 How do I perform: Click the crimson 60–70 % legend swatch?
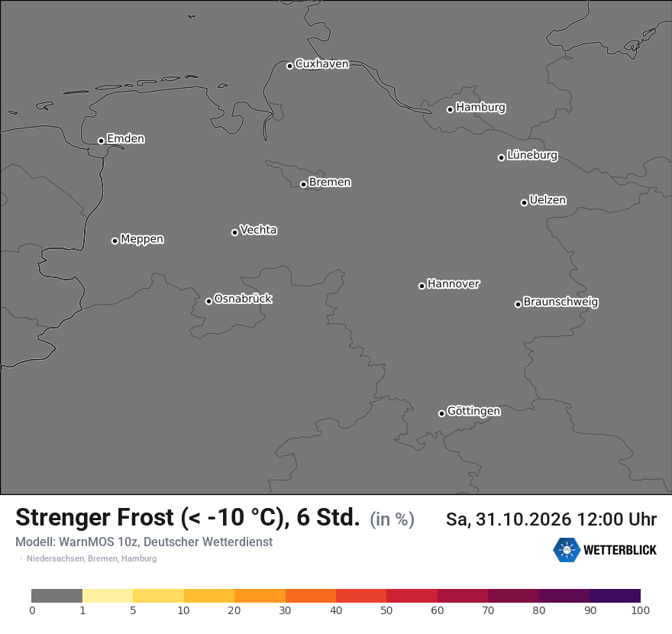(x=463, y=596)
